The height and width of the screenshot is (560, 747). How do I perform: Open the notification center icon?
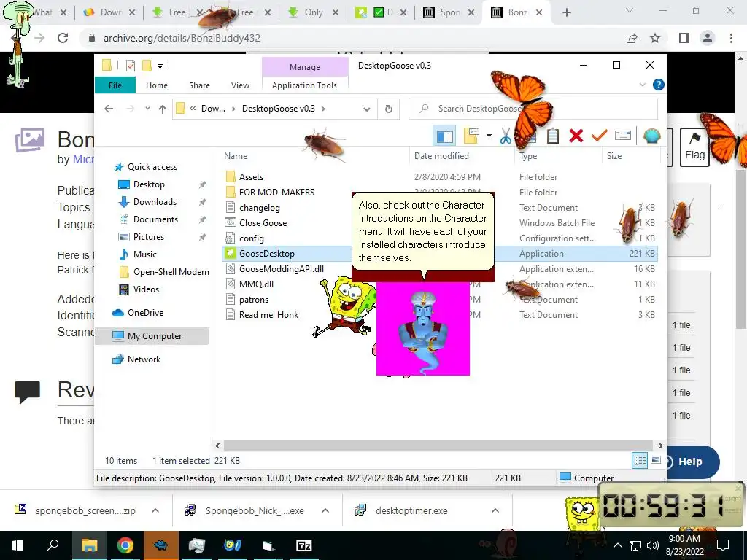(723, 545)
